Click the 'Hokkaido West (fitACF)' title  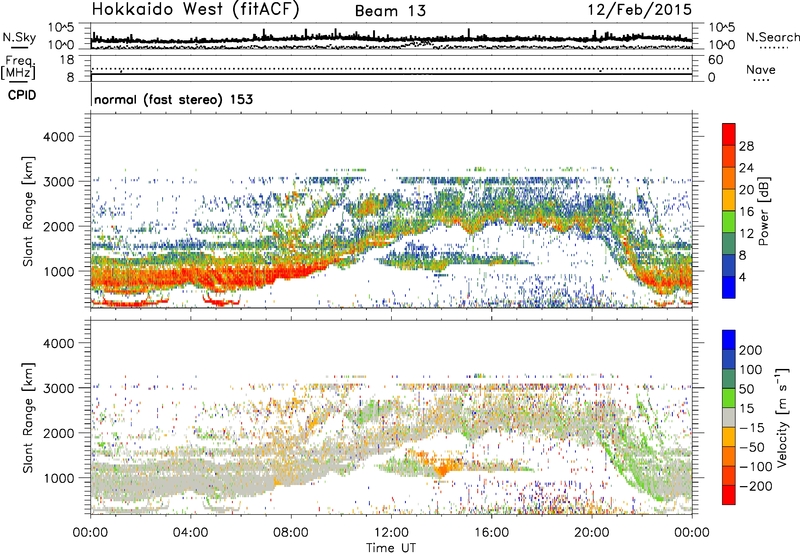point(195,10)
